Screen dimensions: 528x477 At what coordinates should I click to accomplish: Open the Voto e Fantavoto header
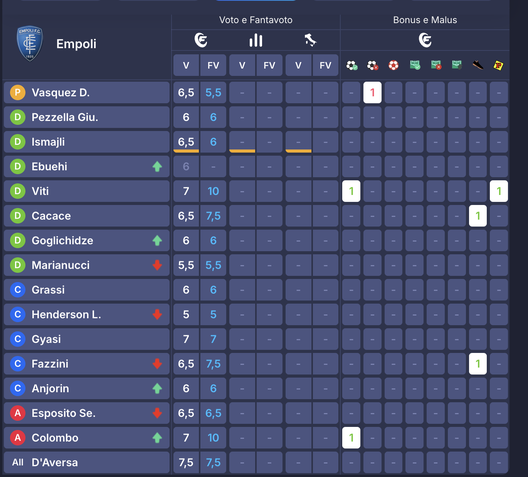click(256, 20)
